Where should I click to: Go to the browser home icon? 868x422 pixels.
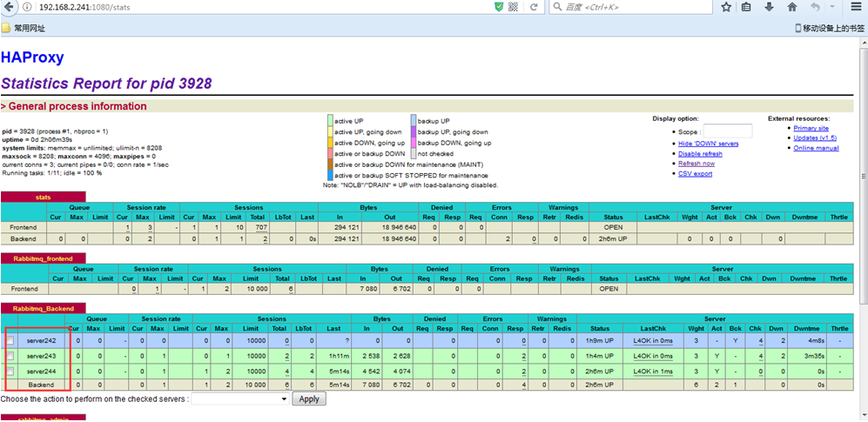[792, 7]
